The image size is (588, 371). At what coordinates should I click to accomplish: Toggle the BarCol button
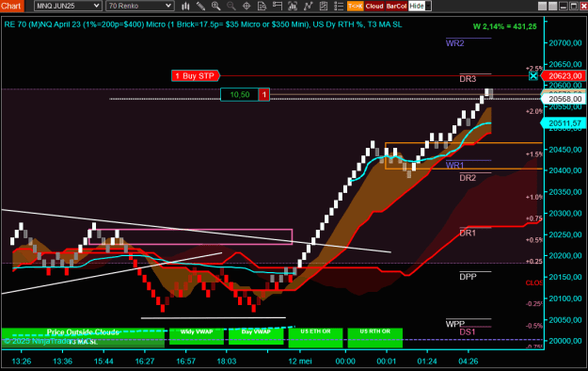[396, 6]
